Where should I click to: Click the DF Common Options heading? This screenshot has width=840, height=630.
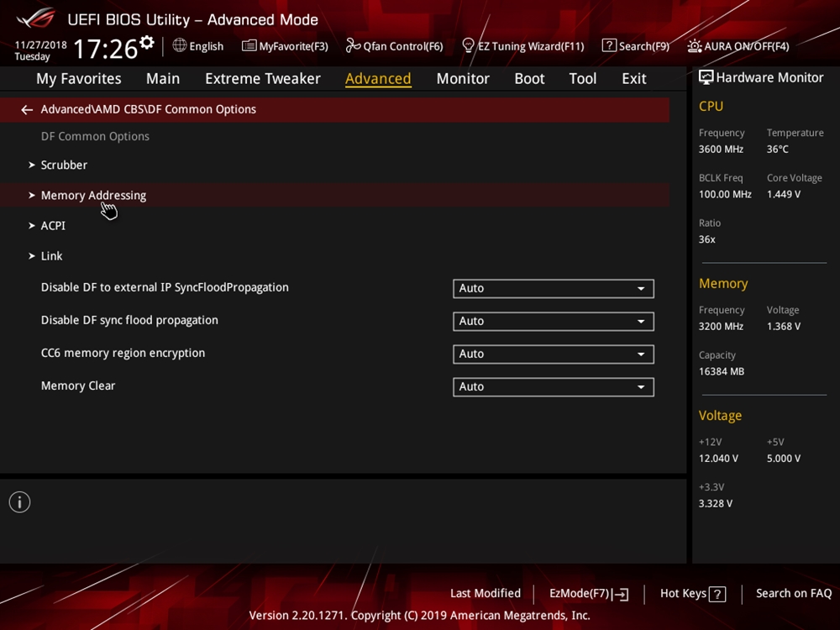(95, 137)
